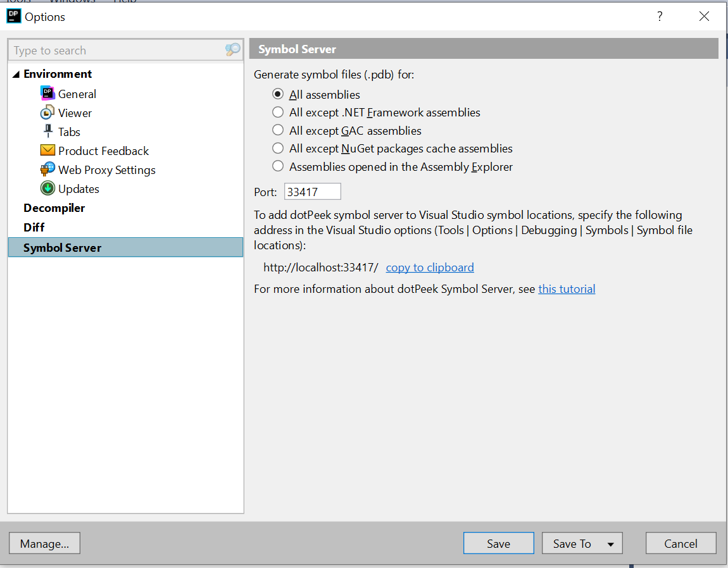This screenshot has width=728, height=568.
Task: Select the All assemblies radio button
Action: [x=278, y=94]
